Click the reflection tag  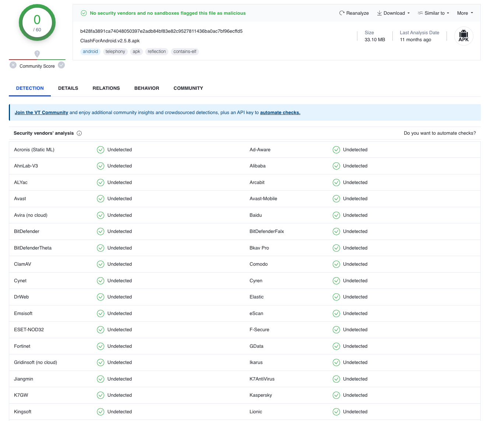tap(157, 52)
